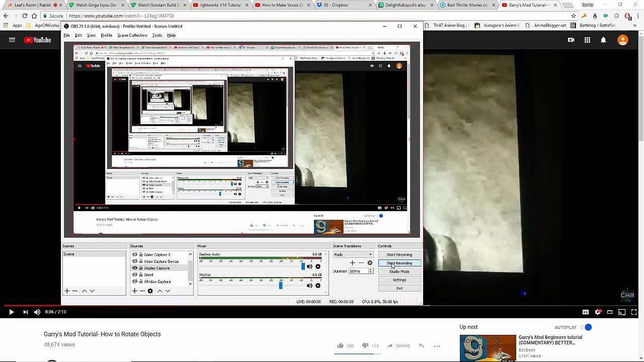Enter YouTube fullscreen mode
Image resolution: width=644 pixels, height=362 pixels.
[x=634, y=312]
